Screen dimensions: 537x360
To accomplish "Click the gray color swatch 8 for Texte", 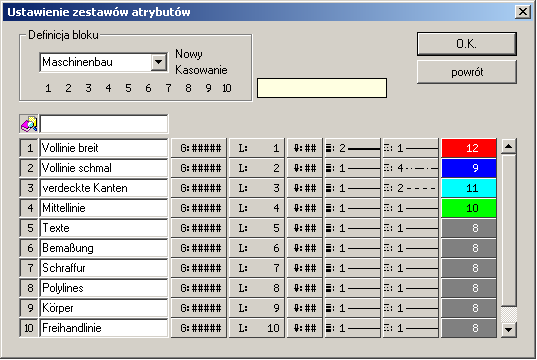I will (x=469, y=228).
